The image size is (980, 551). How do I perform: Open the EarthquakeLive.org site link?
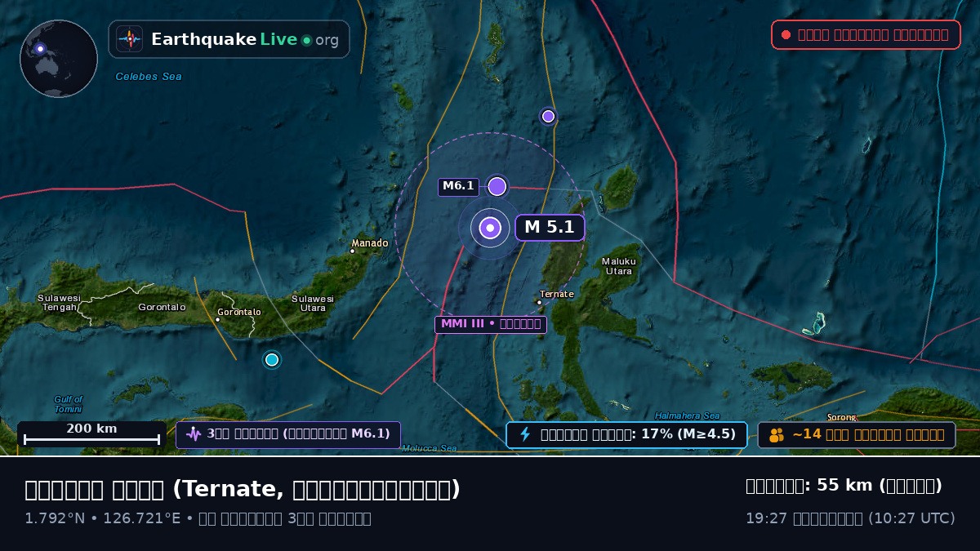229,39
